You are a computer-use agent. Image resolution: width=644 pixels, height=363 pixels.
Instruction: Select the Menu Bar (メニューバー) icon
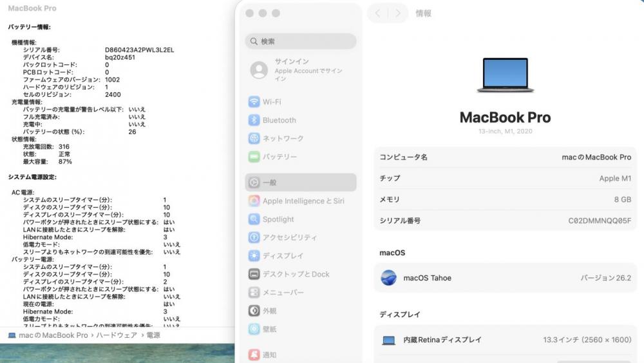click(254, 292)
